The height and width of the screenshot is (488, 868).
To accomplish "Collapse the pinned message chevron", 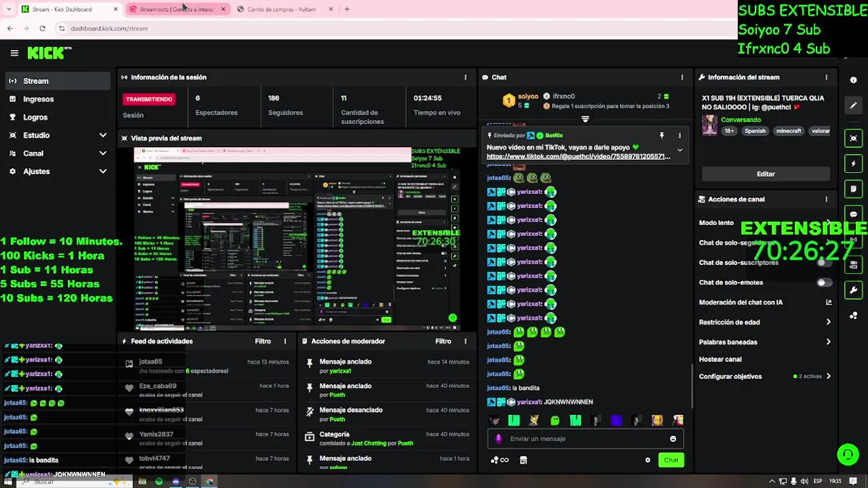I will pos(679,150).
